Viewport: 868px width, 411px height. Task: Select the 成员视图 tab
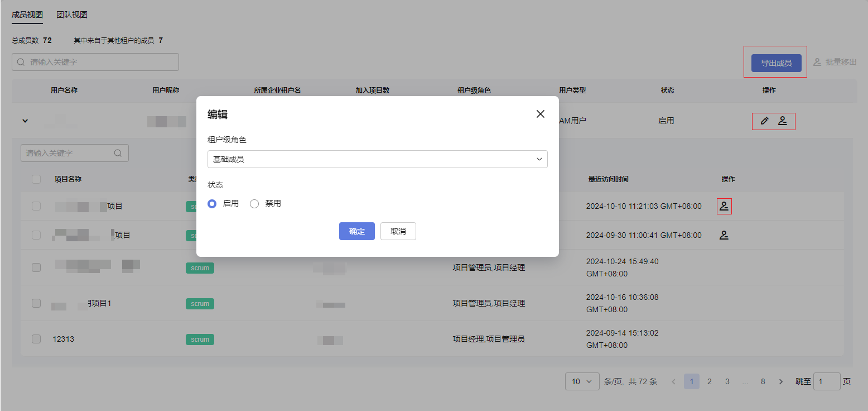click(27, 15)
